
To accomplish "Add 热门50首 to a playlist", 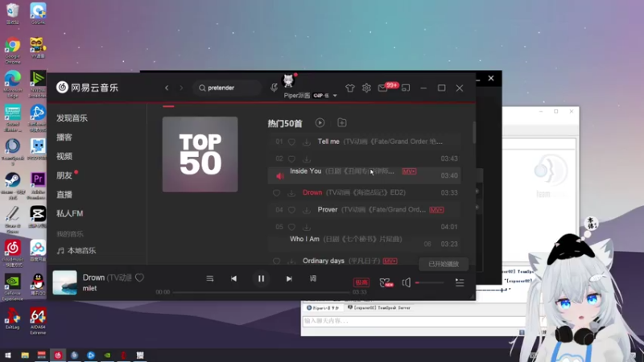I will [x=341, y=123].
